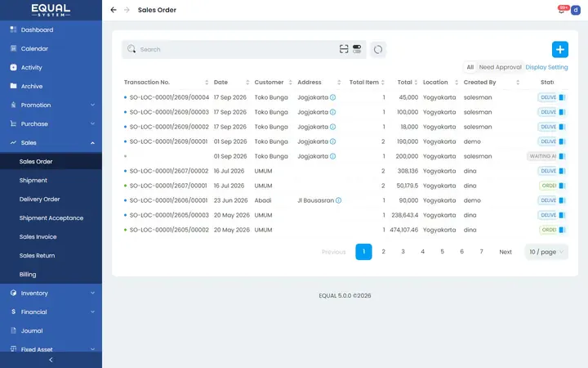Go back with the left arrow
This screenshot has height=368, width=588.
pyautogui.click(x=114, y=10)
